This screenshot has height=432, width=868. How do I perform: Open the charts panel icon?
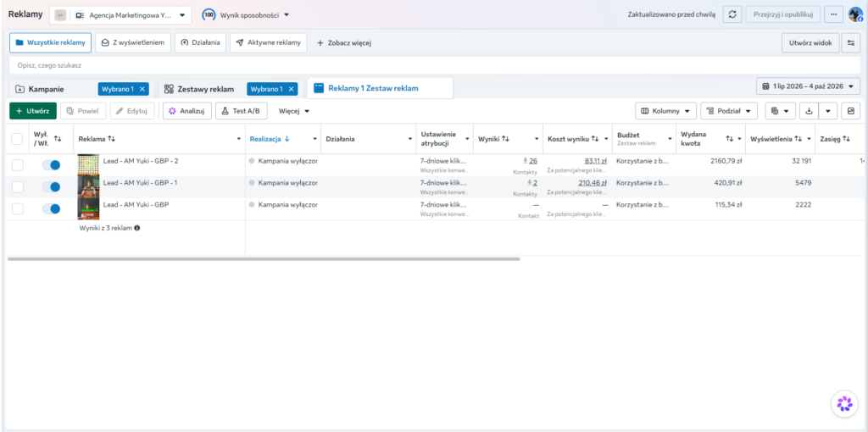pos(850,111)
